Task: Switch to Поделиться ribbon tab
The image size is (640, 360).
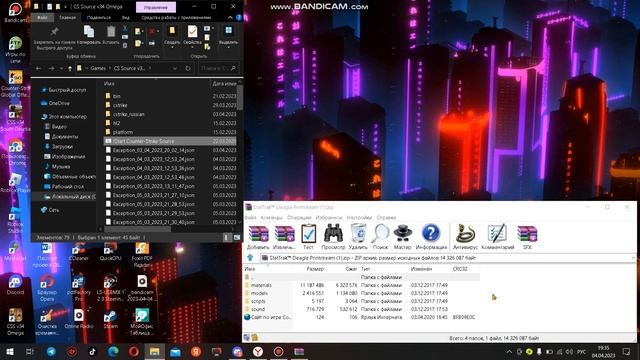Action: pyautogui.click(x=99, y=18)
